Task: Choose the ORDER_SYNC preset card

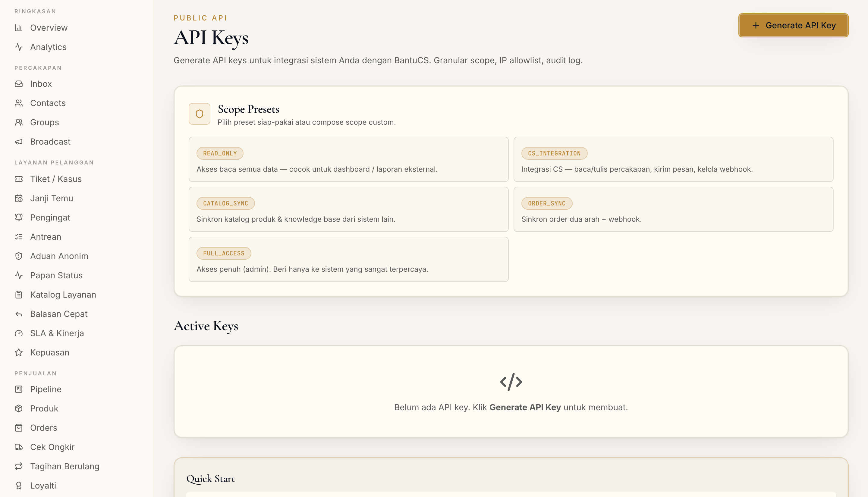Action: [673, 209]
